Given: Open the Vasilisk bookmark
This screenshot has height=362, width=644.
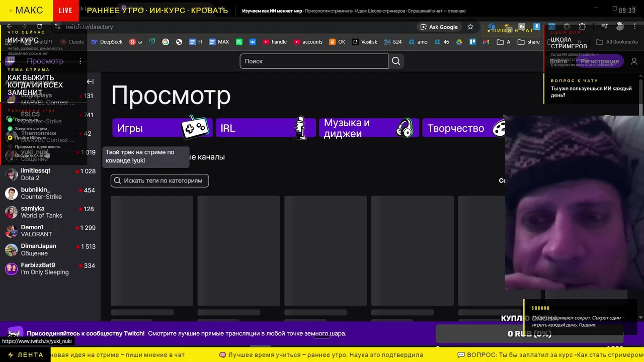Looking at the screenshot, I should (365, 42).
